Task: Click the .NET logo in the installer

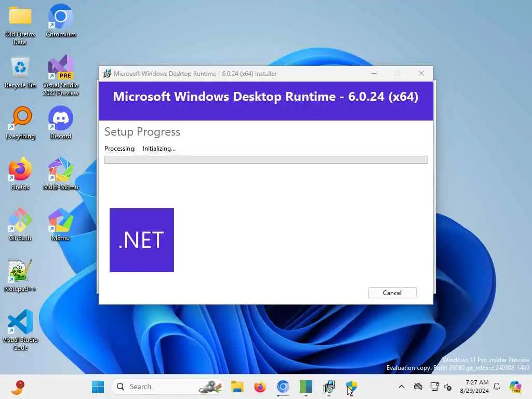Action: coord(142,240)
